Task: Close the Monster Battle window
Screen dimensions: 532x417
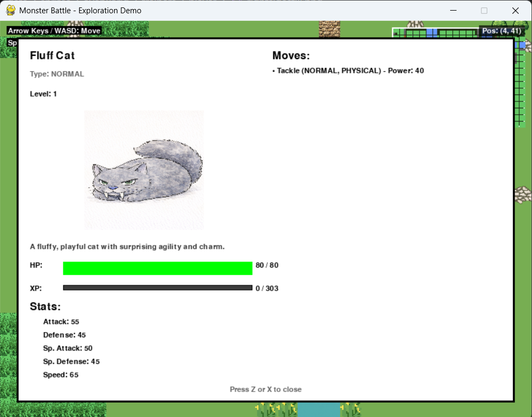Action: tap(516, 11)
